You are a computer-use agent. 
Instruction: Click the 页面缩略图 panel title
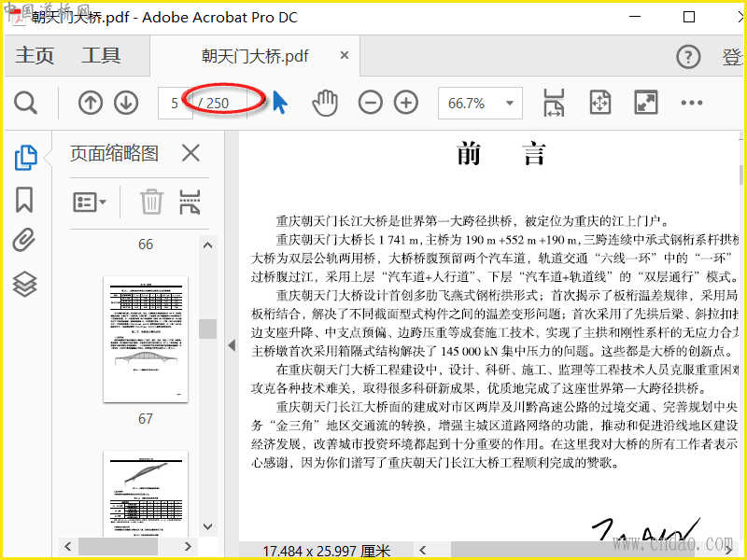[114, 153]
